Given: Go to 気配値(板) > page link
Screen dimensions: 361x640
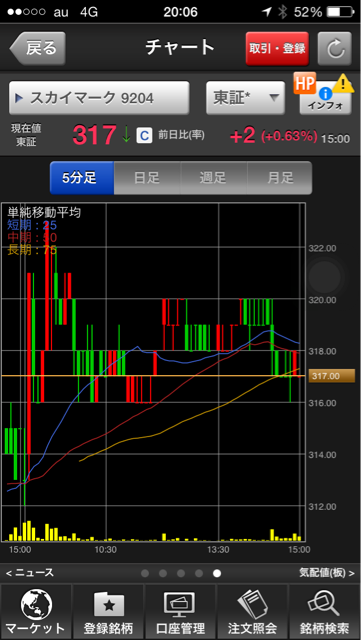Looking at the screenshot, I should [327, 573].
